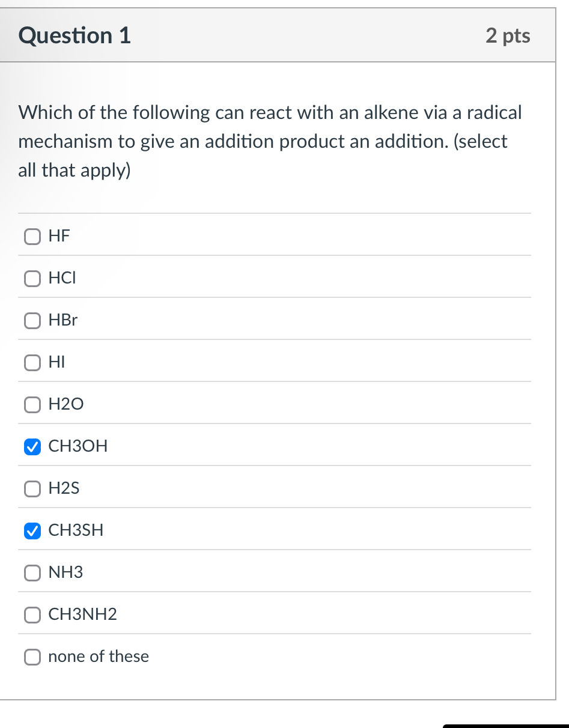Viewport: 569px width, 728px height.
Task: Uncheck the CH3SH selected answer
Action: pos(32,530)
